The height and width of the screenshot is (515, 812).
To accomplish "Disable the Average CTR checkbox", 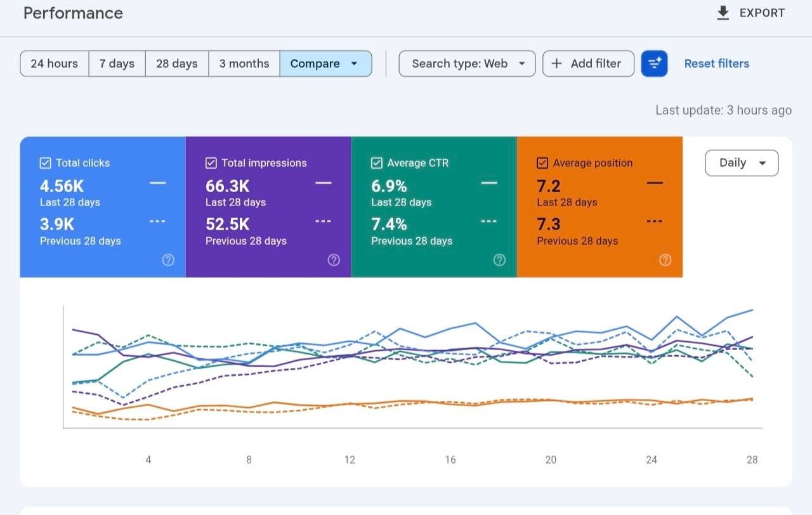I will [x=377, y=163].
